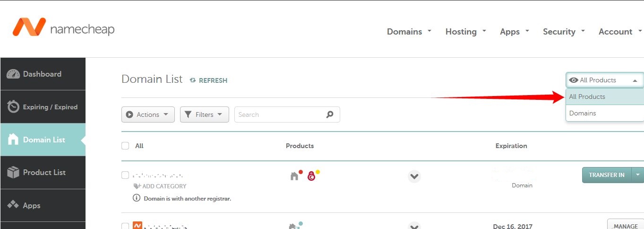The height and width of the screenshot is (229, 644).
Task: Select the Domain List house icon in sidebar
Action: click(x=13, y=140)
